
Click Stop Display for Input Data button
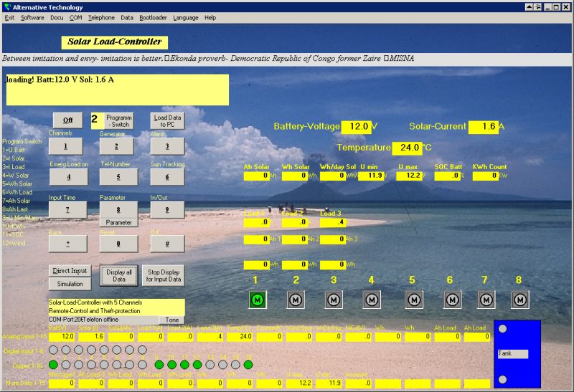tap(164, 276)
